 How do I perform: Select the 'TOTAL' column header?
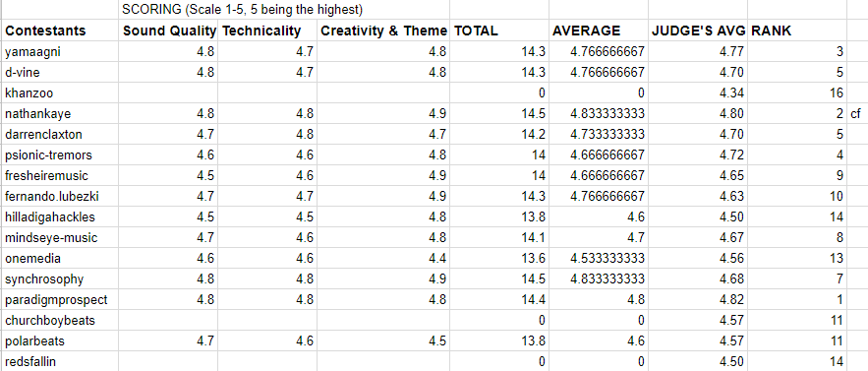point(499,31)
